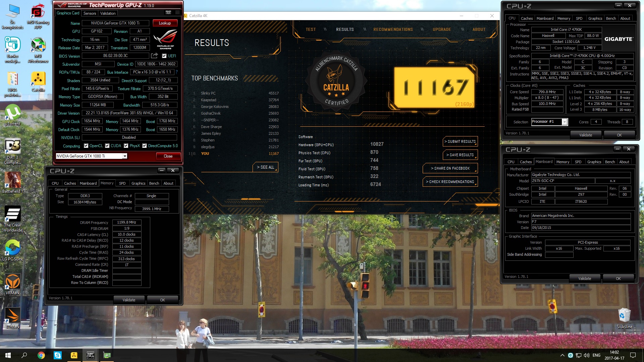This screenshot has height=362, width=644.
Task: Click the Lookup button in GPU-Z
Action: point(165,23)
